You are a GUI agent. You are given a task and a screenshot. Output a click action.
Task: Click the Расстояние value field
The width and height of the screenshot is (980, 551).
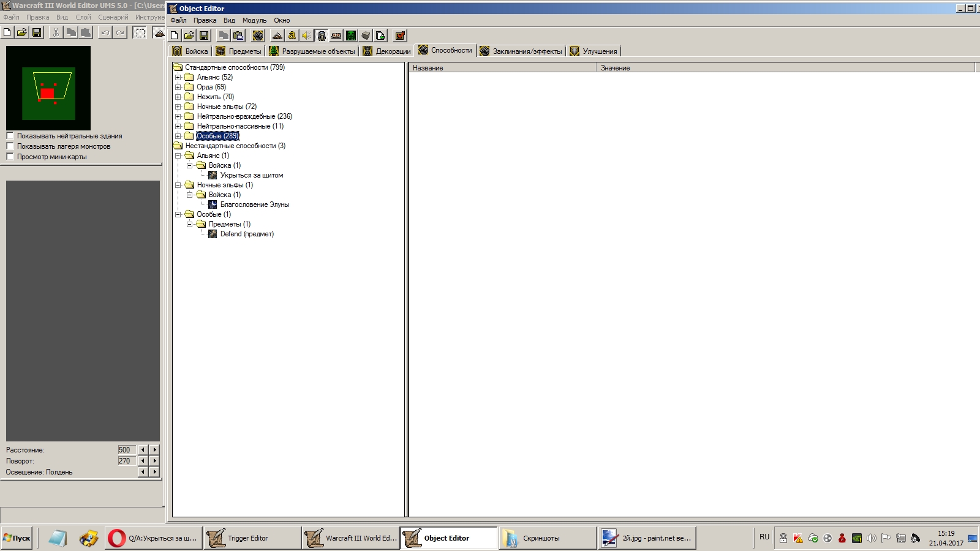[x=127, y=450]
